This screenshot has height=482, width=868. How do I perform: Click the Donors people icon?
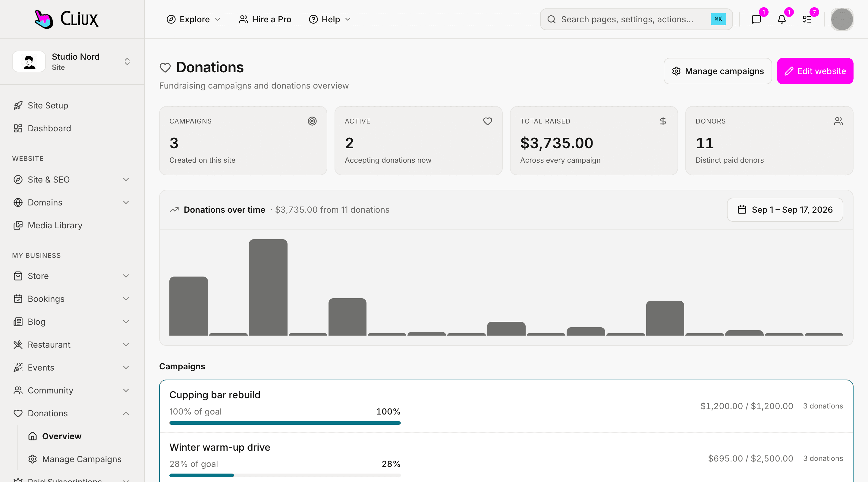838,121
